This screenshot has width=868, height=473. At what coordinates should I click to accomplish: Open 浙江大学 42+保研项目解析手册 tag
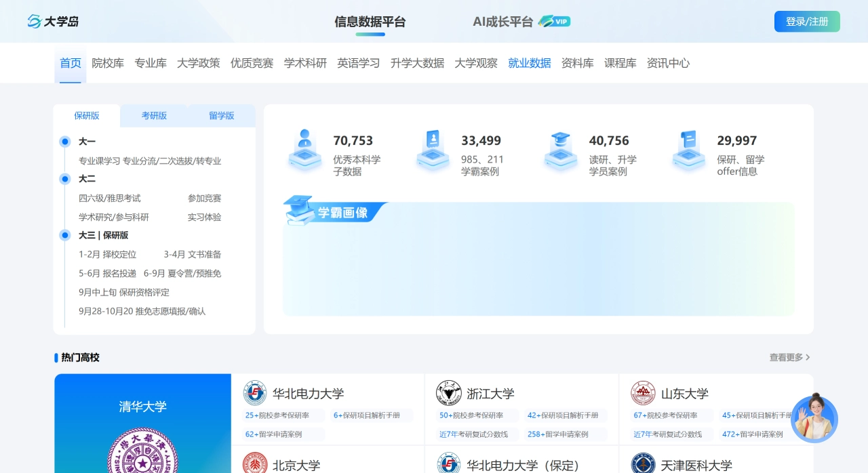pyautogui.click(x=563, y=415)
